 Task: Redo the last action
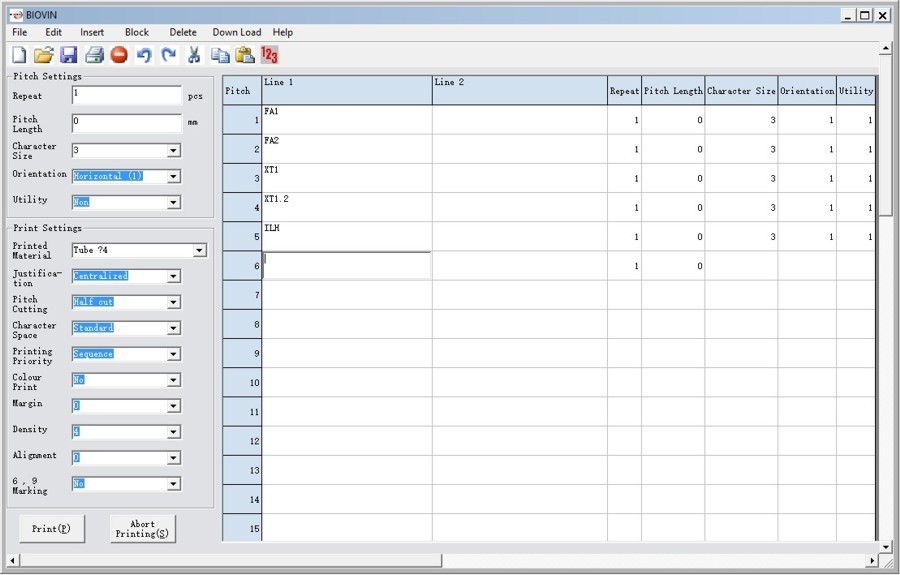tap(169, 55)
